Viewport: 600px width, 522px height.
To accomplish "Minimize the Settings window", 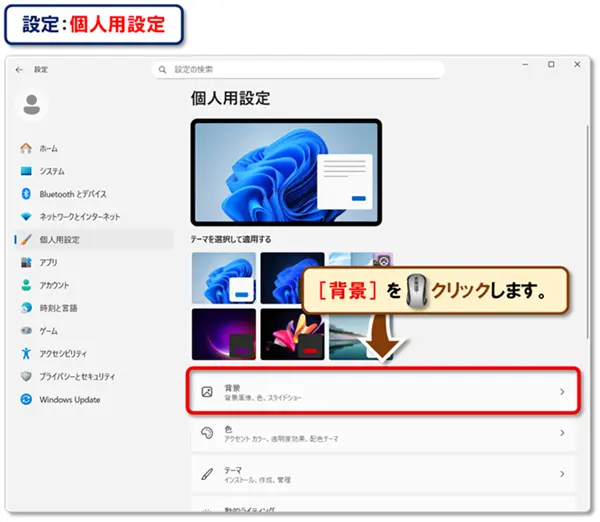I will (x=525, y=64).
